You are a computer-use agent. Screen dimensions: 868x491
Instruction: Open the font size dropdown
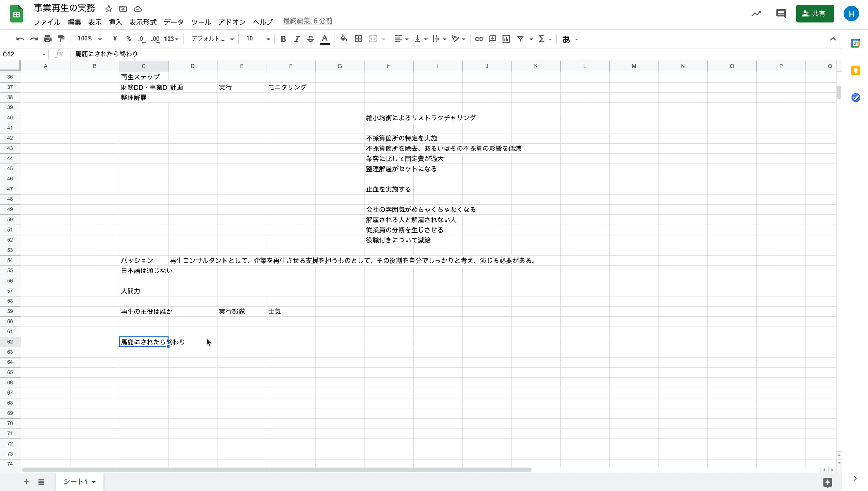pos(268,39)
